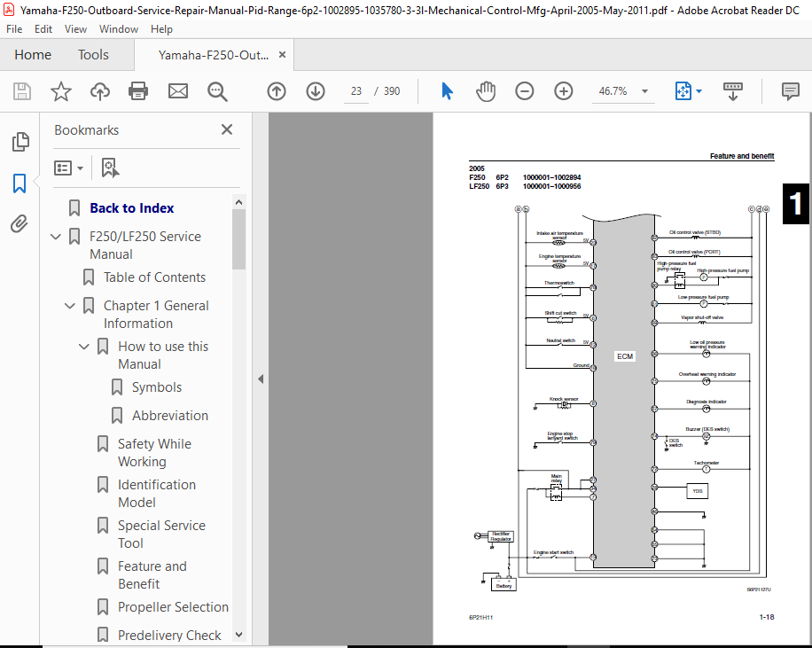The image size is (812, 648).
Task: Go to Safety While Working bookmark
Action: tap(154, 453)
